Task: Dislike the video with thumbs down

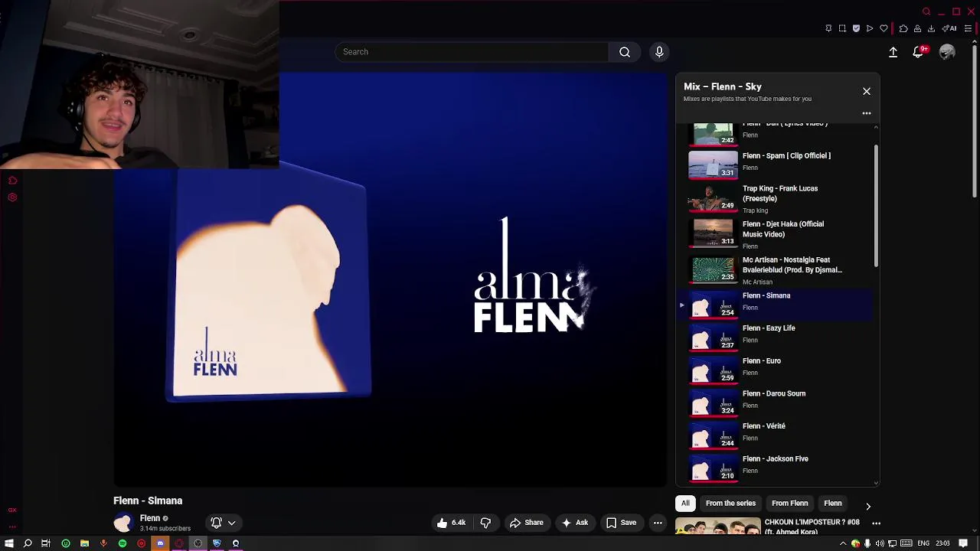Action: [485, 523]
